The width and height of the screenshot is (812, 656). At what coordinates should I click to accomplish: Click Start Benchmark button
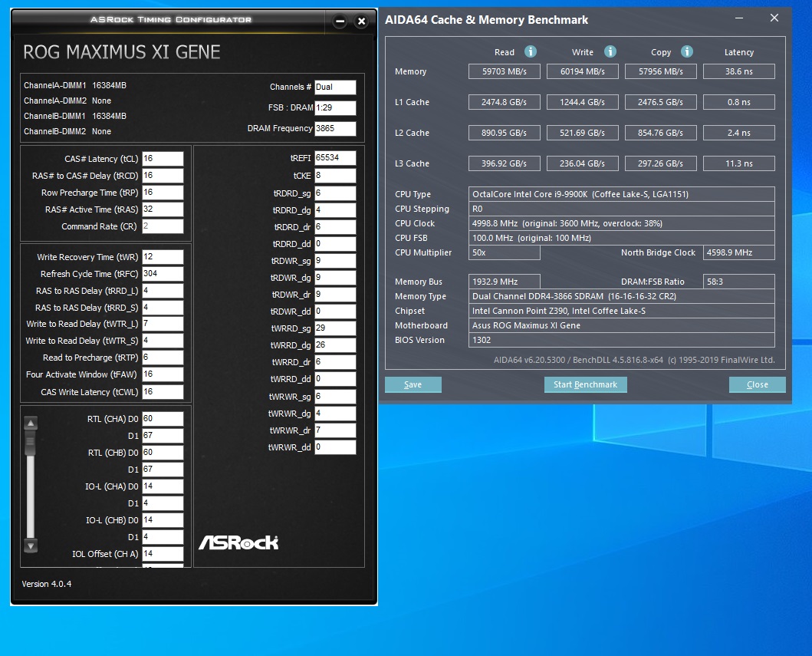pyautogui.click(x=585, y=384)
